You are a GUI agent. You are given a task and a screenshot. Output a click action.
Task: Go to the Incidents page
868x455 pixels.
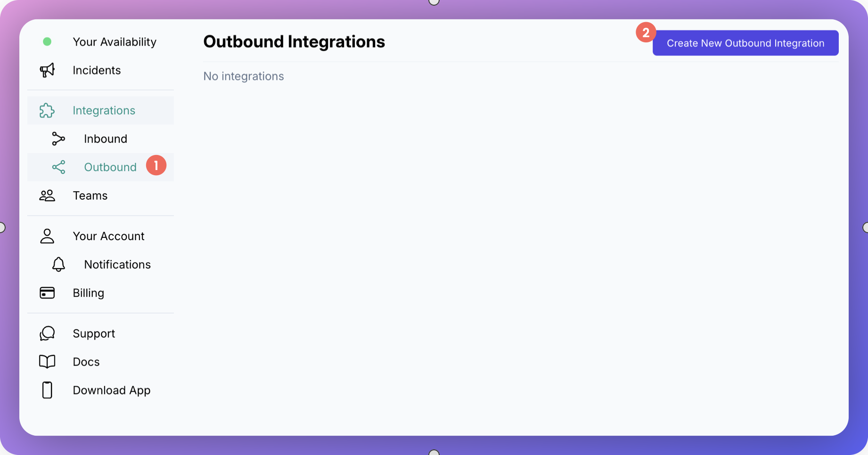click(97, 70)
